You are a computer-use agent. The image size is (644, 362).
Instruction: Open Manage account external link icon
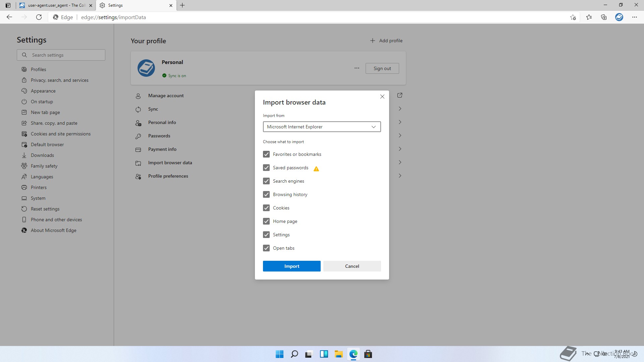tap(400, 96)
